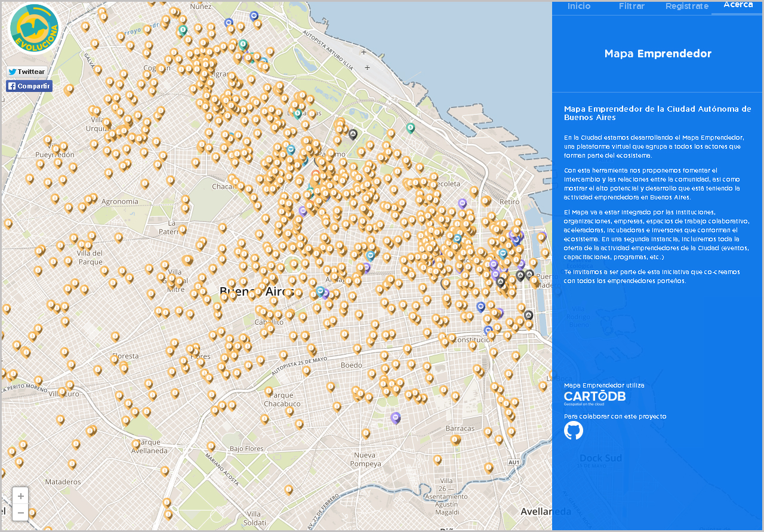Select orange marker left of AU1 sign
This screenshot has width=764, height=532.
(489, 468)
